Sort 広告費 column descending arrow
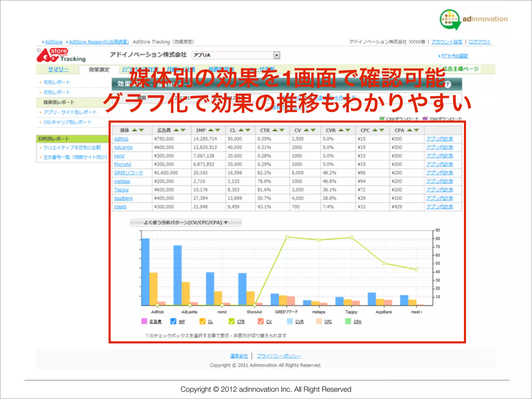This screenshot has height=399, width=532. (183, 130)
